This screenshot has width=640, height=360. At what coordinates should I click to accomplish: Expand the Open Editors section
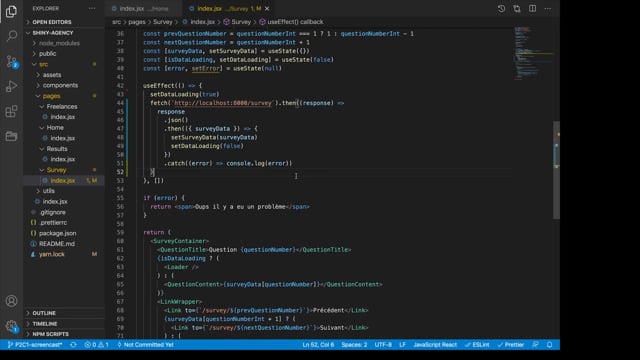click(51, 22)
